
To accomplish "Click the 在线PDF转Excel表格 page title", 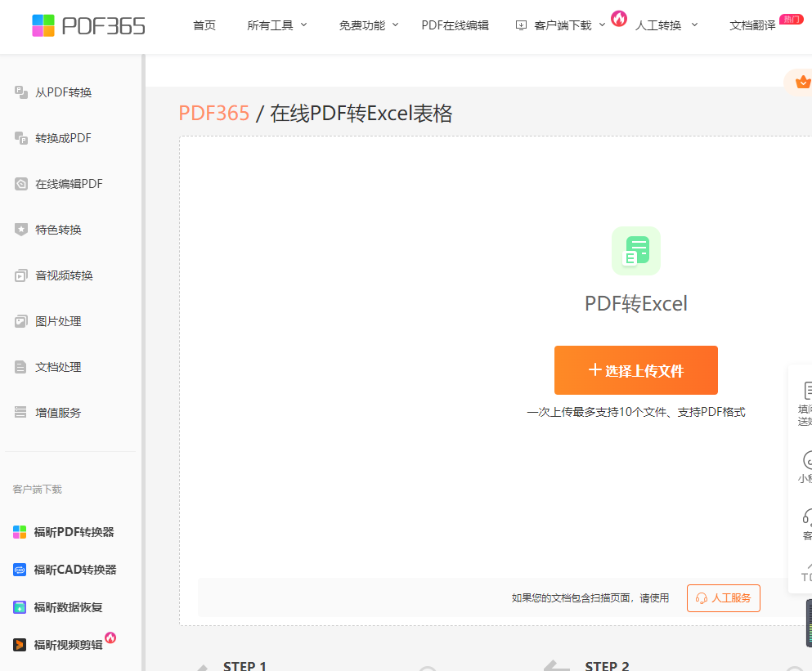I will point(361,114).
